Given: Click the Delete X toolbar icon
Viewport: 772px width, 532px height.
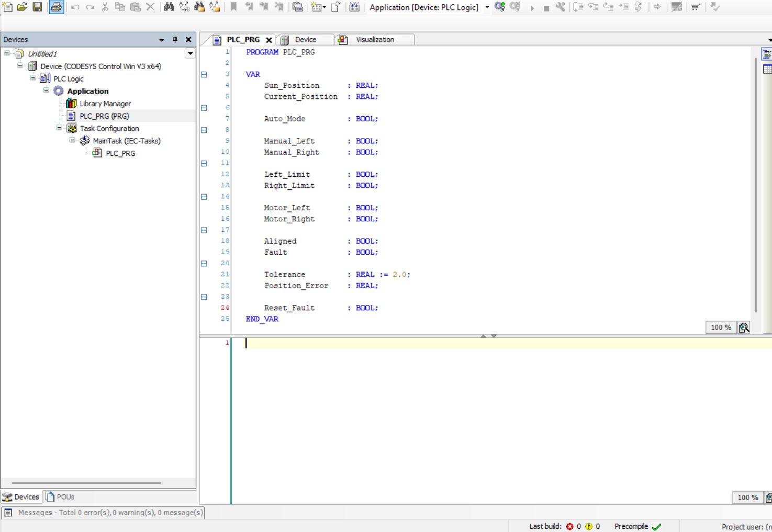Looking at the screenshot, I should [x=150, y=7].
